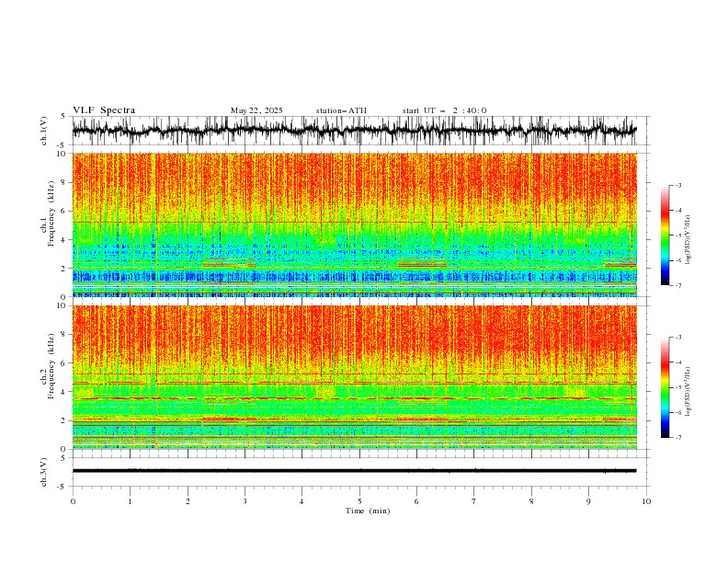Click the "start UT = 2:40:0" text
Viewport: 728px width, 563px height.
click(x=444, y=110)
